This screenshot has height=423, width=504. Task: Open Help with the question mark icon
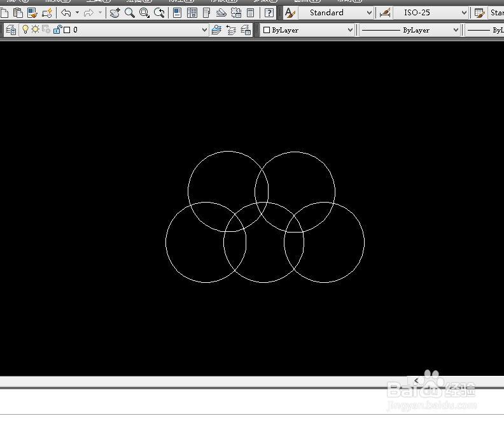coord(269,13)
